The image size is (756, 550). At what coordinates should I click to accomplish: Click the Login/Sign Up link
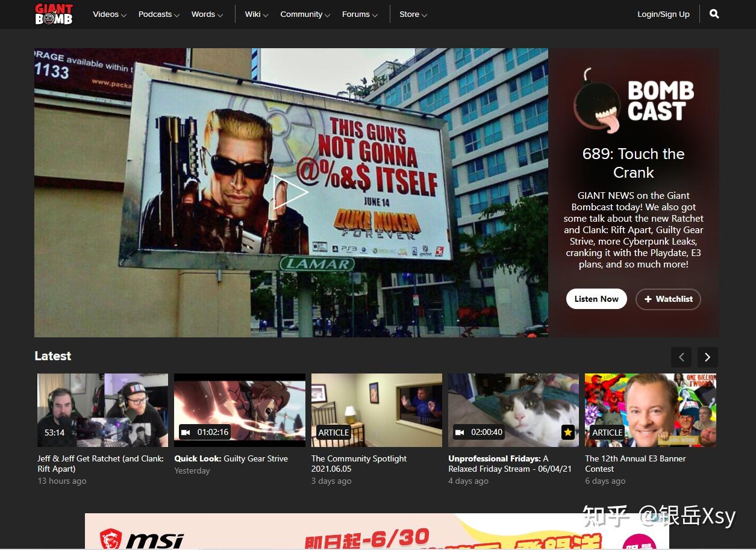pyautogui.click(x=663, y=14)
